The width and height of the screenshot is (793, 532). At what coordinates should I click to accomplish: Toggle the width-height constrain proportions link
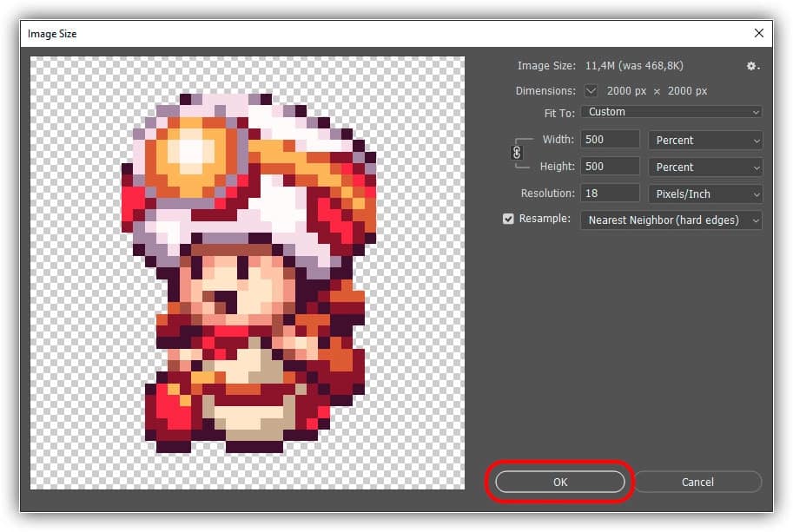point(516,153)
